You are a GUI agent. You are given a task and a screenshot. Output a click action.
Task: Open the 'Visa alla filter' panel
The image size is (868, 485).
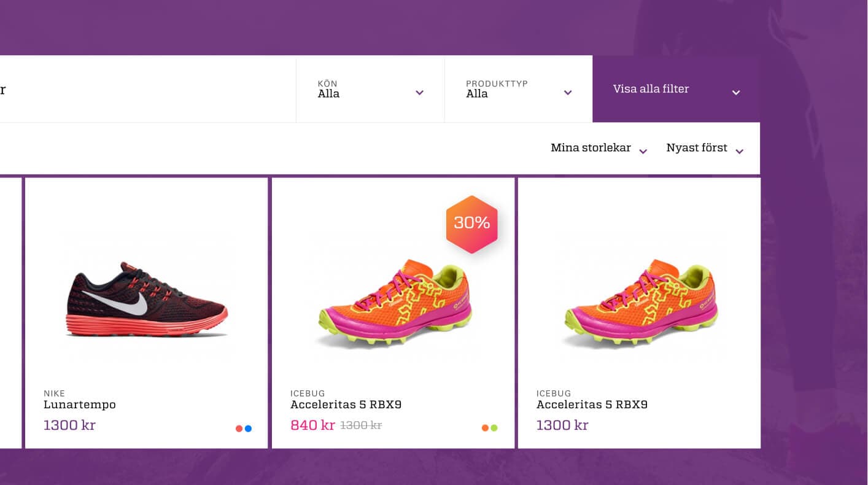(x=651, y=89)
